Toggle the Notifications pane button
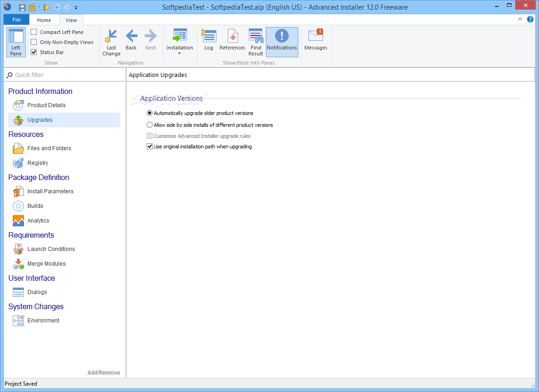Screen dimensions: 539x392 click(282, 42)
